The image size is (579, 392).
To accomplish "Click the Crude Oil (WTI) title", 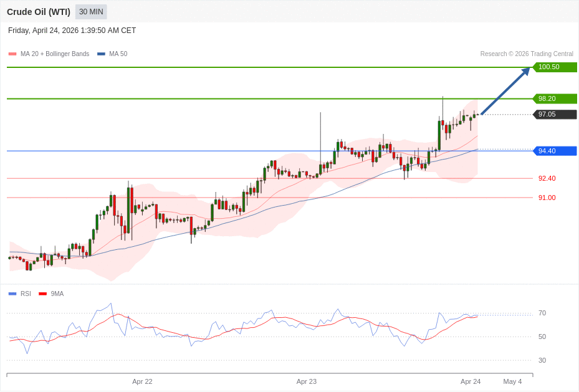I will click(39, 11).
